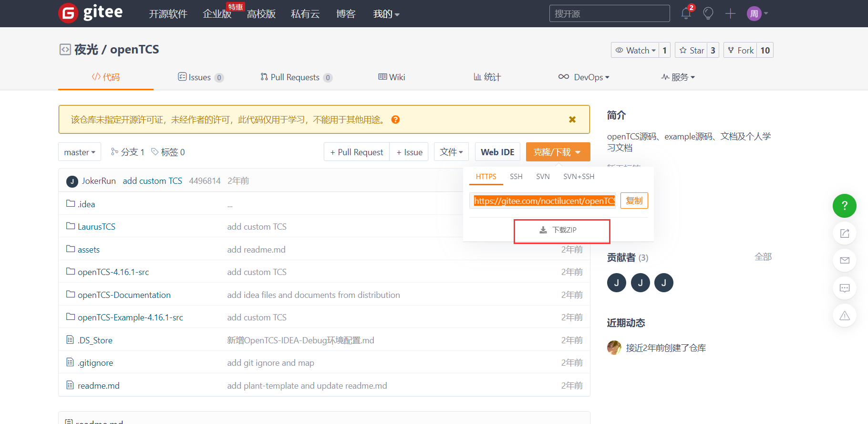This screenshot has height=424, width=868.
Task: Click first contributor avatar J
Action: pyautogui.click(x=616, y=283)
